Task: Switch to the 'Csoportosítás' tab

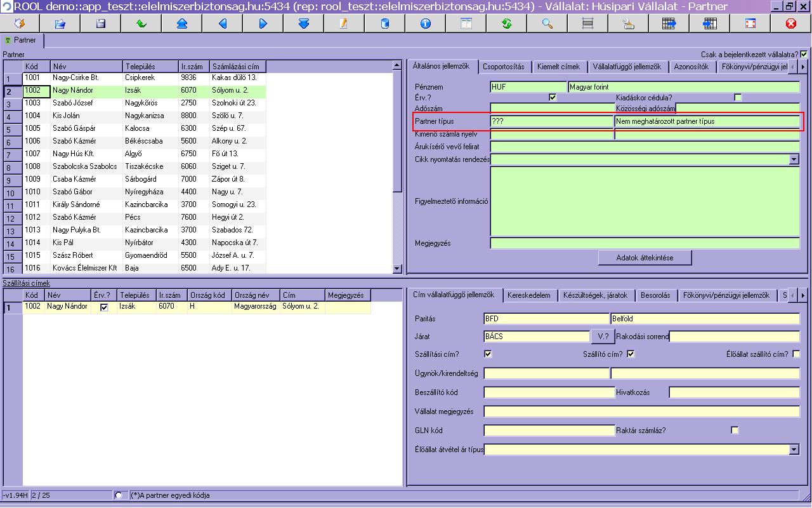Action: point(503,67)
